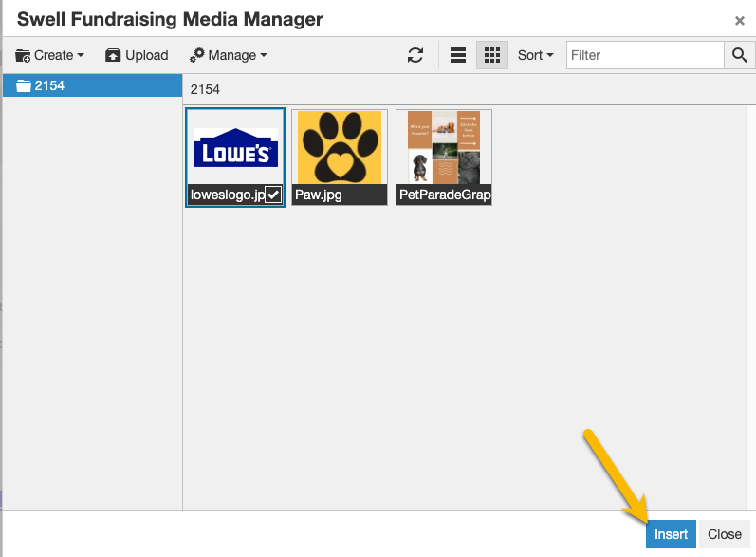Click the Paw.jpg file name label
756x557 pixels.
tap(319, 195)
